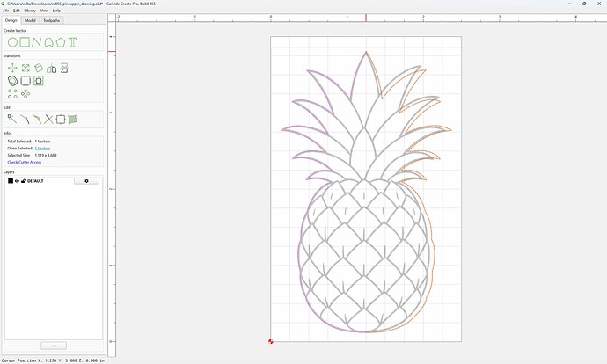Screen dimensions: 607x364
Task: Select the arch shape tool
Action: 48,42
